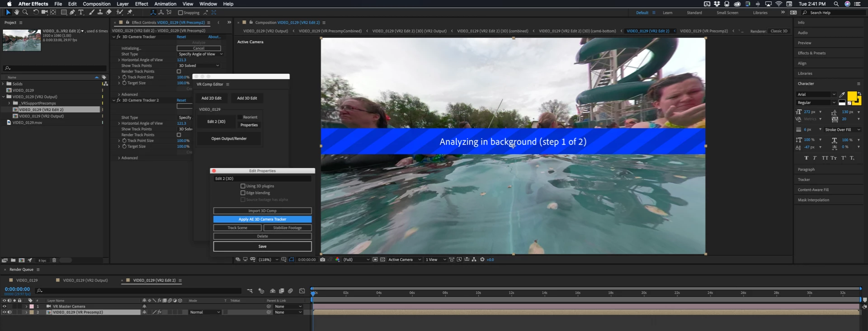The height and width of the screenshot is (331, 868).
Task: Toggle region of interest icon in viewer
Action: click(375, 260)
